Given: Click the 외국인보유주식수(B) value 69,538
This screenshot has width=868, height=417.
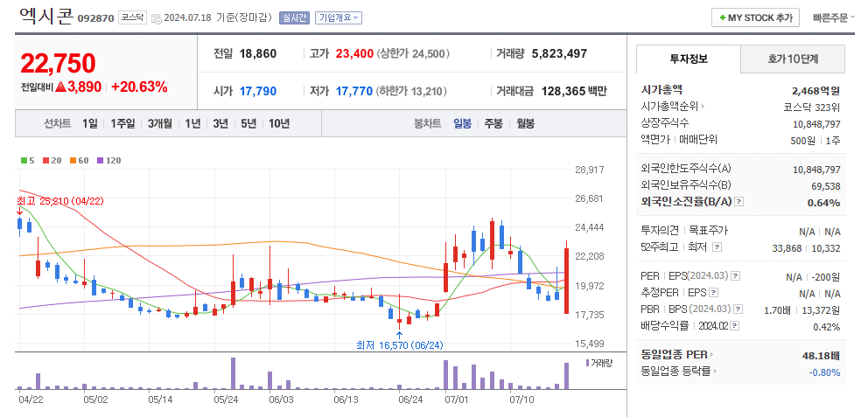Looking at the screenshot, I should (824, 186).
